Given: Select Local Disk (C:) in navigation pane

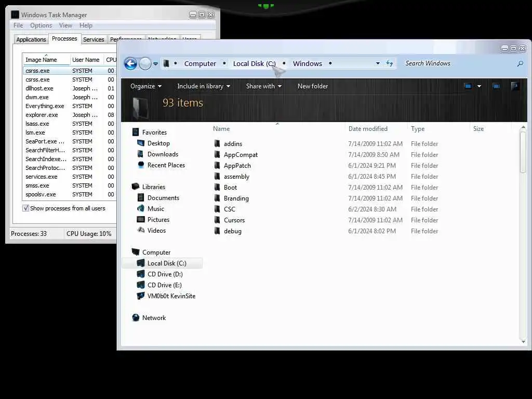Looking at the screenshot, I should click(162, 263).
